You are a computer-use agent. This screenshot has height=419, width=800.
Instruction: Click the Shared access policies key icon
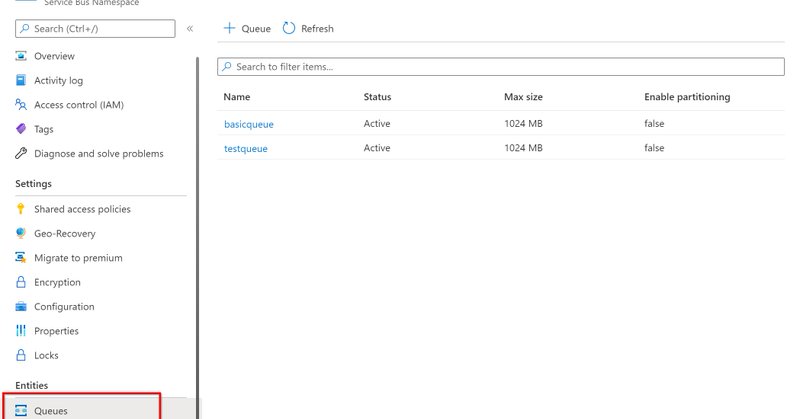(x=20, y=209)
